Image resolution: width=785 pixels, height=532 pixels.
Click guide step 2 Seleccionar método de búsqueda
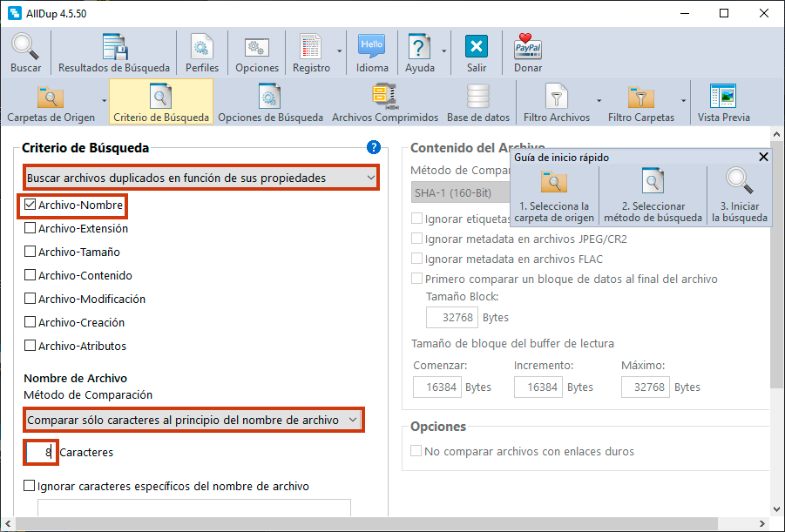[653, 196]
